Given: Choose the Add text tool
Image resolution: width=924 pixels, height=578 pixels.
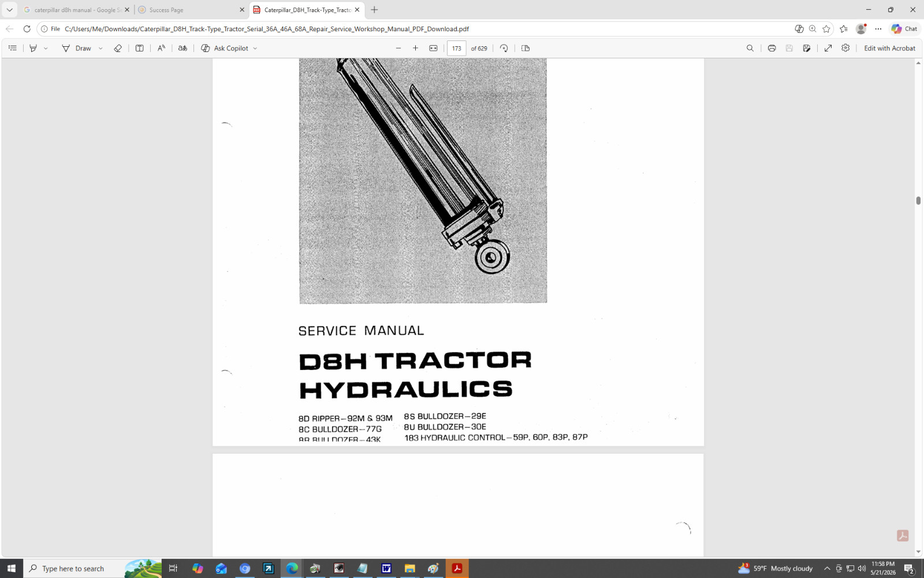Looking at the screenshot, I should 140,49.
